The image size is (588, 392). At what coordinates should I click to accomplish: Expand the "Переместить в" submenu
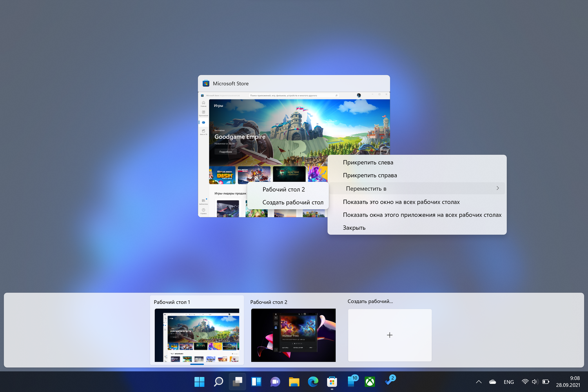pos(417,189)
